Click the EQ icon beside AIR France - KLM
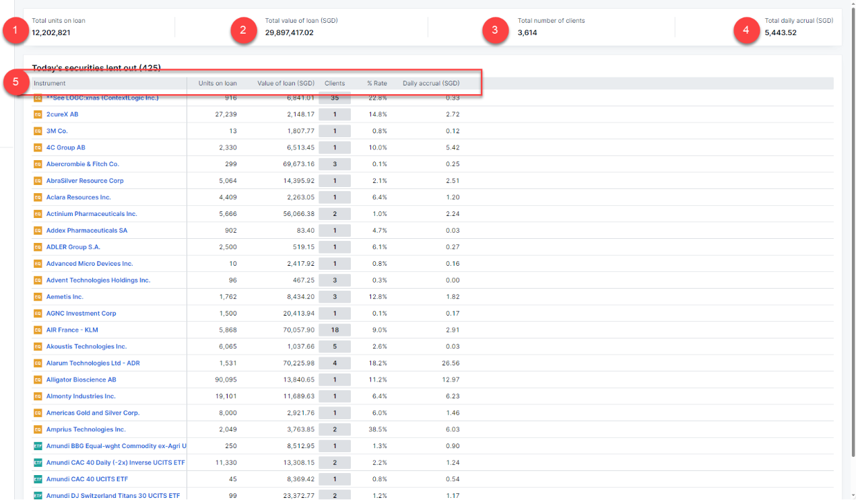 pyautogui.click(x=38, y=330)
